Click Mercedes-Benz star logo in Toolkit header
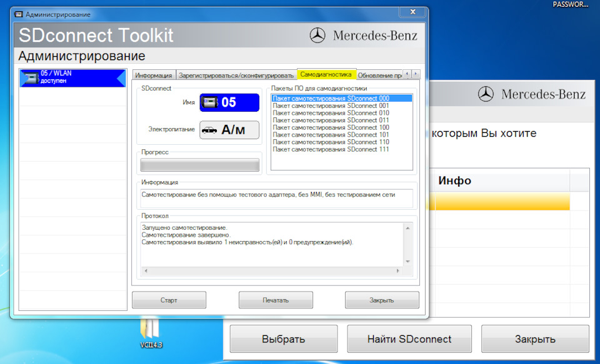This screenshot has height=364, width=600. pyautogui.click(x=317, y=36)
